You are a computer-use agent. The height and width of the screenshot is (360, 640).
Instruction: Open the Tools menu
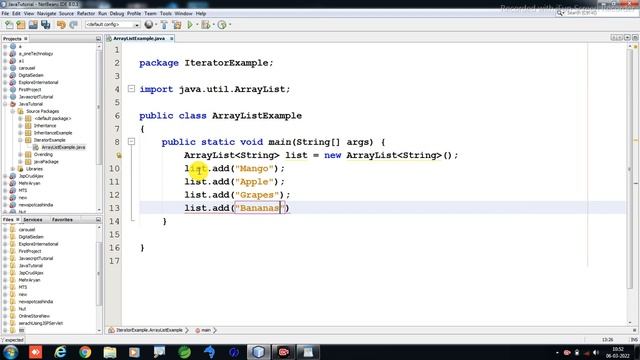[166, 13]
